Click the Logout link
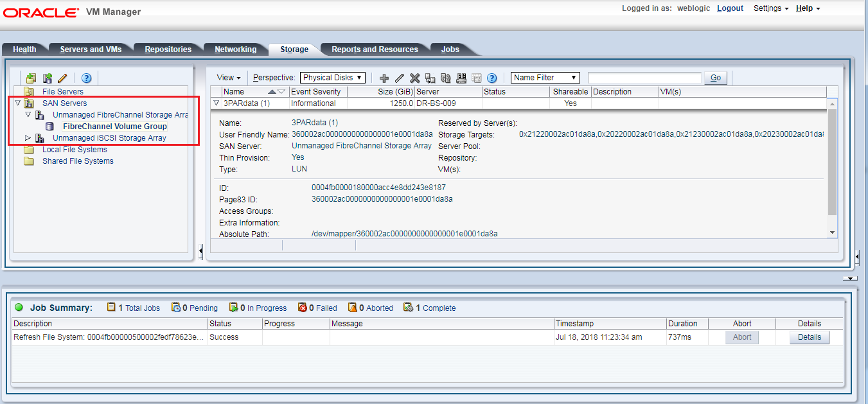 pos(730,8)
